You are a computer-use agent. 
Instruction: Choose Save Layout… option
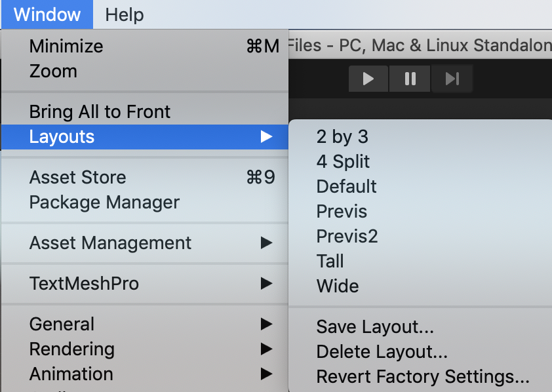[x=375, y=327]
